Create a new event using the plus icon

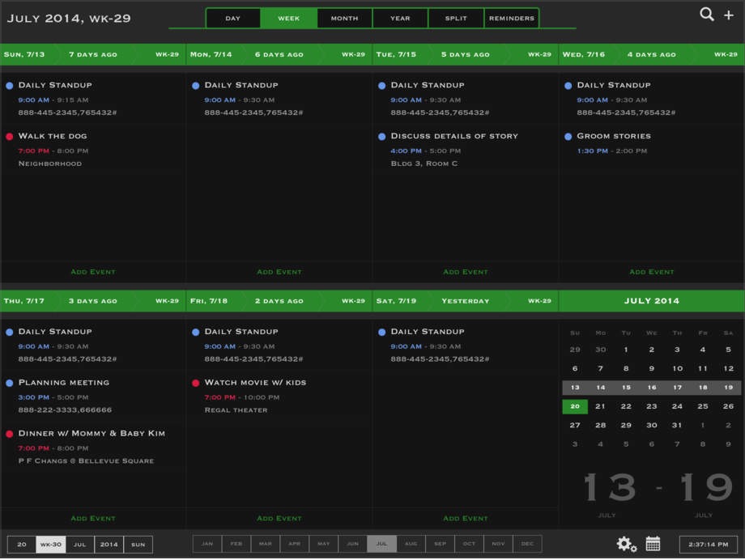[730, 14]
